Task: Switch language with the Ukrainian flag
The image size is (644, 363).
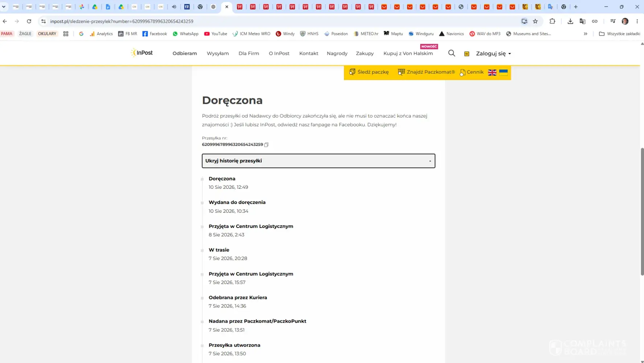Action: (503, 72)
